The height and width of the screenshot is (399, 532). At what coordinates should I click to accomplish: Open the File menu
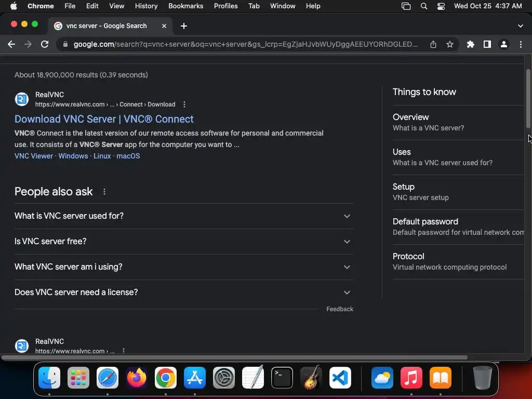tap(70, 6)
